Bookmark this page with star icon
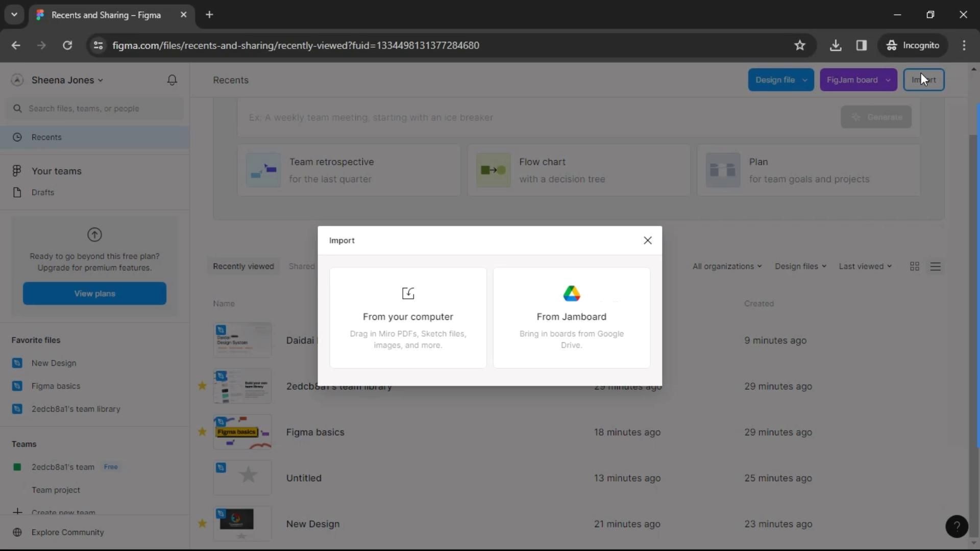980x551 pixels. [799, 45]
